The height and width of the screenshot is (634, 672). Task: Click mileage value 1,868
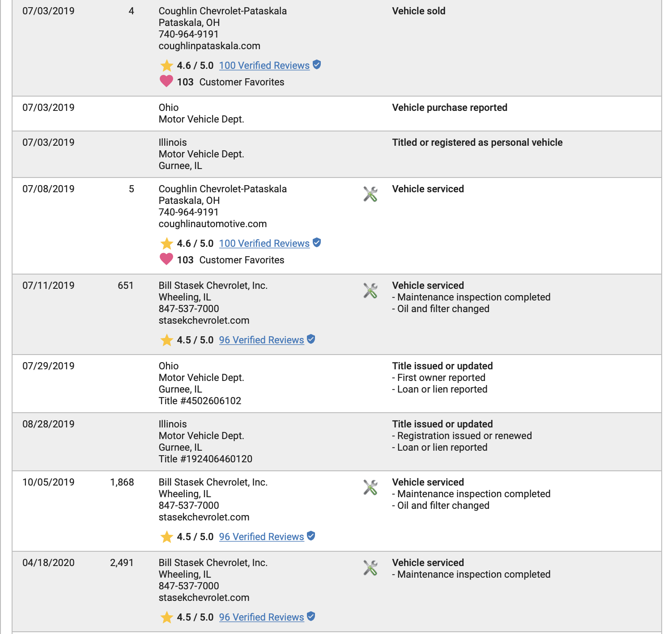122,482
